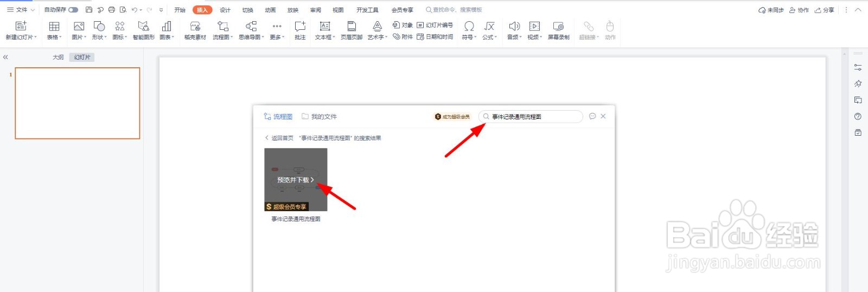This screenshot has width=868, height=292.
Task: Click the 屏幕录制 screen recording icon
Action: pos(558,26)
